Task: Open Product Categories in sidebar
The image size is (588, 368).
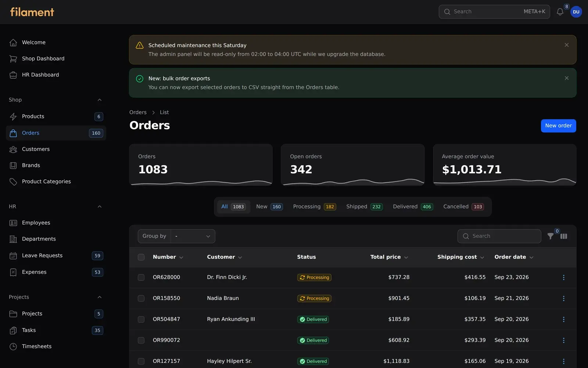Action: pyautogui.click(x=56, y=181)
